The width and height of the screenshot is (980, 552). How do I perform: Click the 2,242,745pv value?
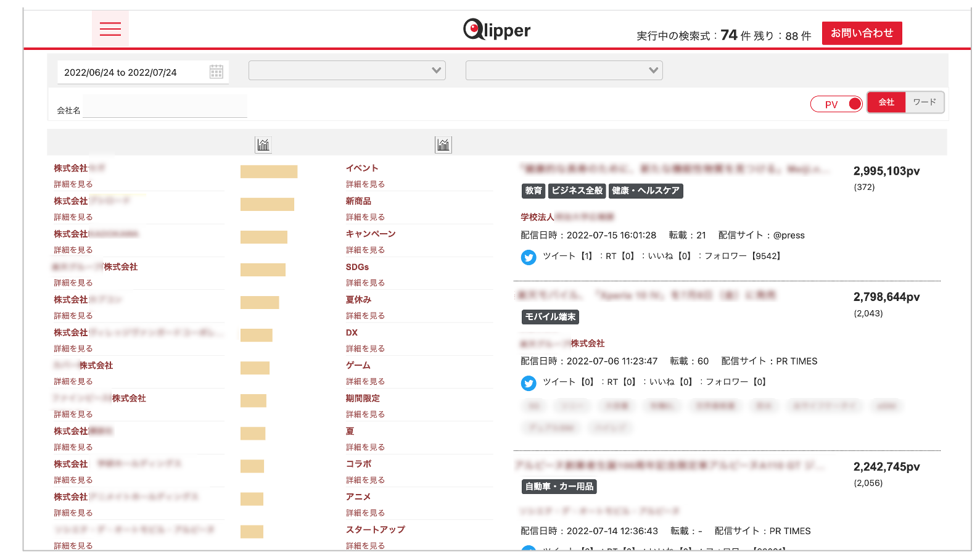coord(886,467)
